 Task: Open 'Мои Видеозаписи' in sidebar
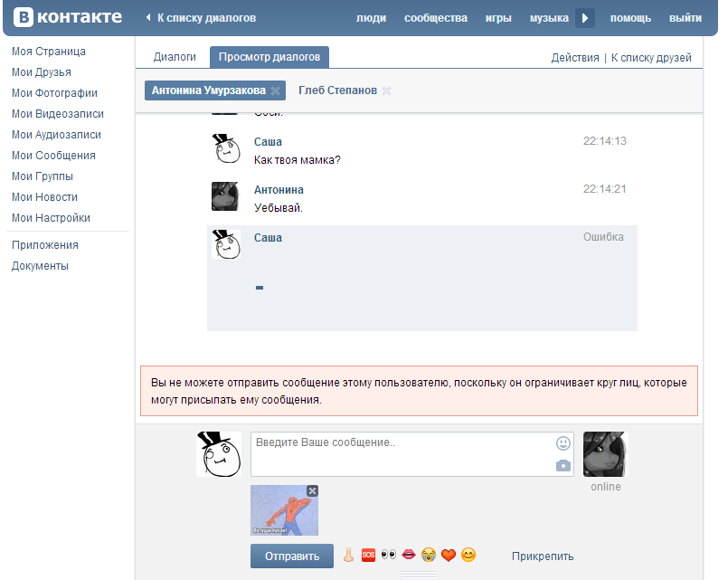tap(58, 114)
